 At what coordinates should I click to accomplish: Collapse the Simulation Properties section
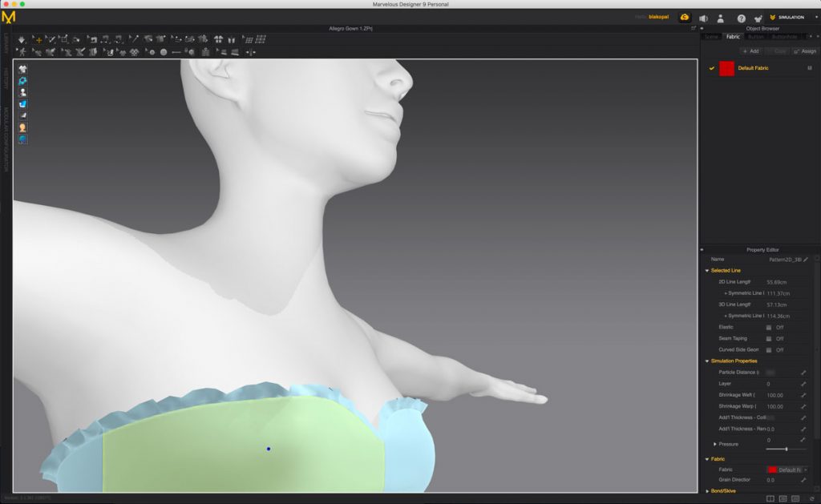[707, 361]
